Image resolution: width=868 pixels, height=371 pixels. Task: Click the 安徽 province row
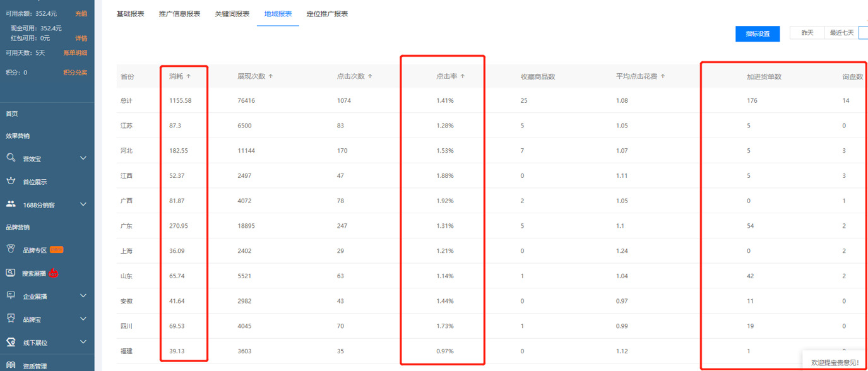click(492, 301)
